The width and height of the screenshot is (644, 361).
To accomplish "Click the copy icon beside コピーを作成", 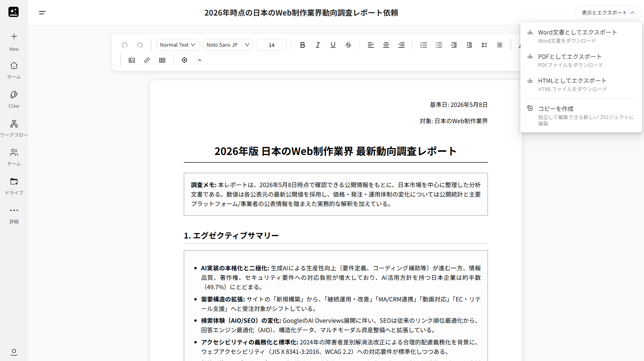I will pyautogui.click(x=530, y=108).
